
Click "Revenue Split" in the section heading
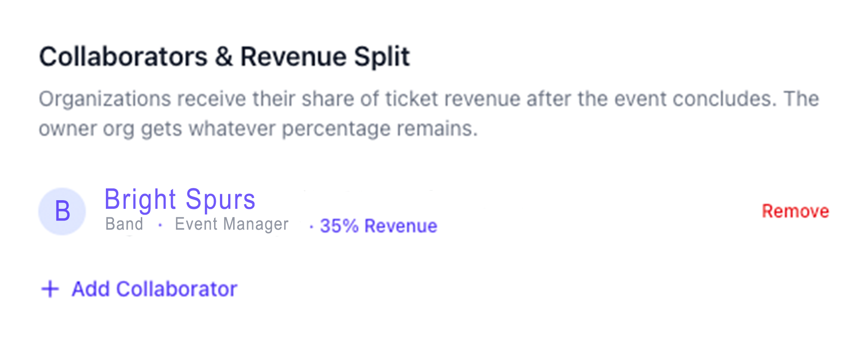click(x=325, y=57)
